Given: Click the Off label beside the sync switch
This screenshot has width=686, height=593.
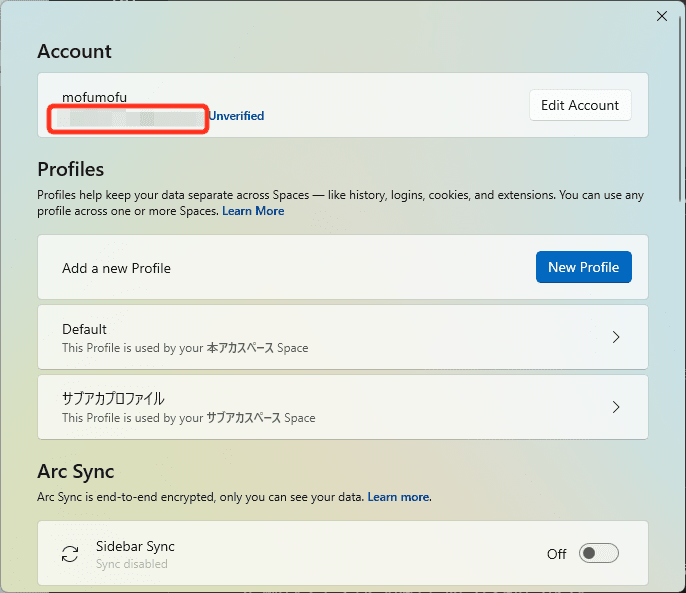Looking at the screenshot, I should pyautogui.click(x=556, y=554).
